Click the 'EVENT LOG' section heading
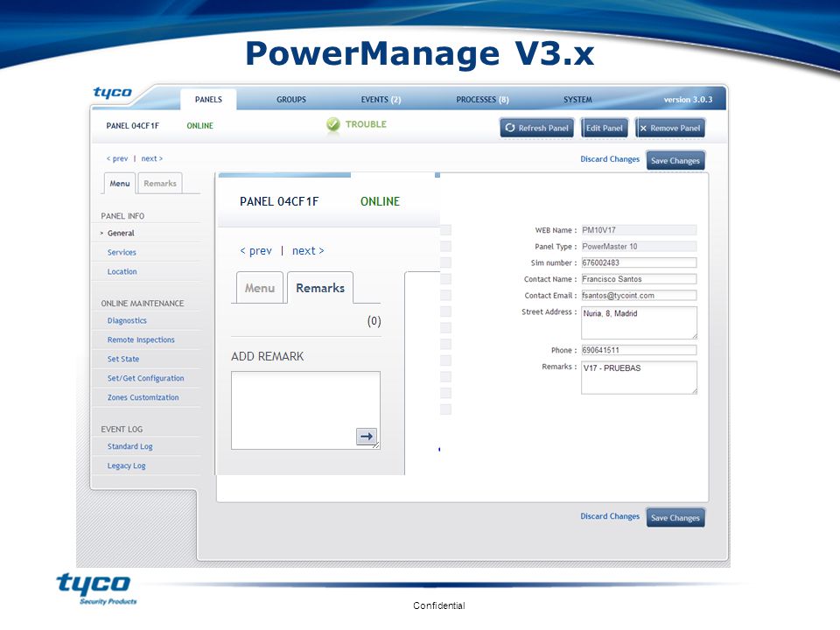 [x=122, y=429]
